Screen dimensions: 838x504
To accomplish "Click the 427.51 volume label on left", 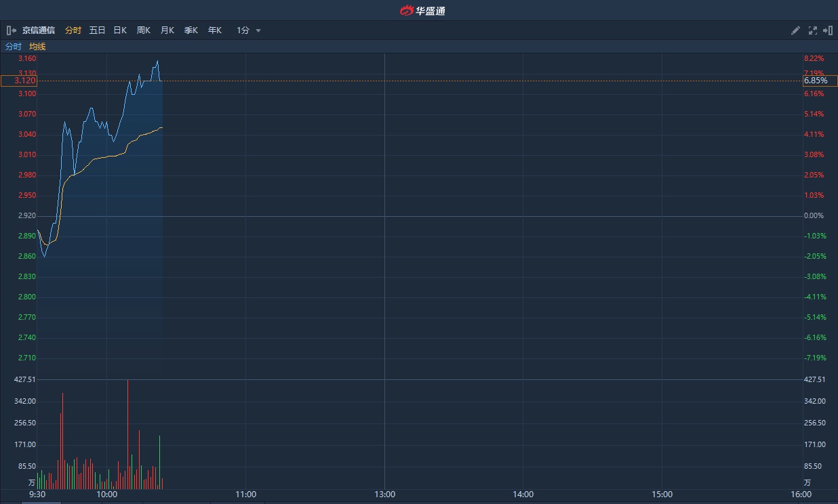I will tap(25, 380).
